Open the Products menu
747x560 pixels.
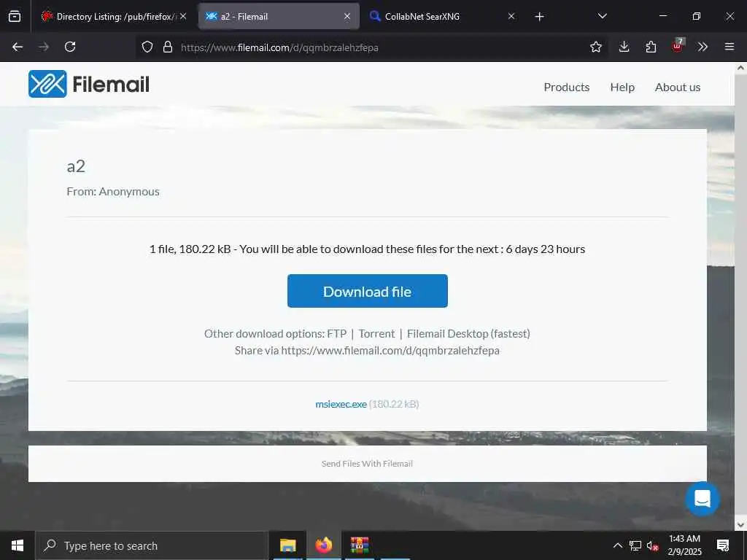pyautogui.click(x=566, y=87)
